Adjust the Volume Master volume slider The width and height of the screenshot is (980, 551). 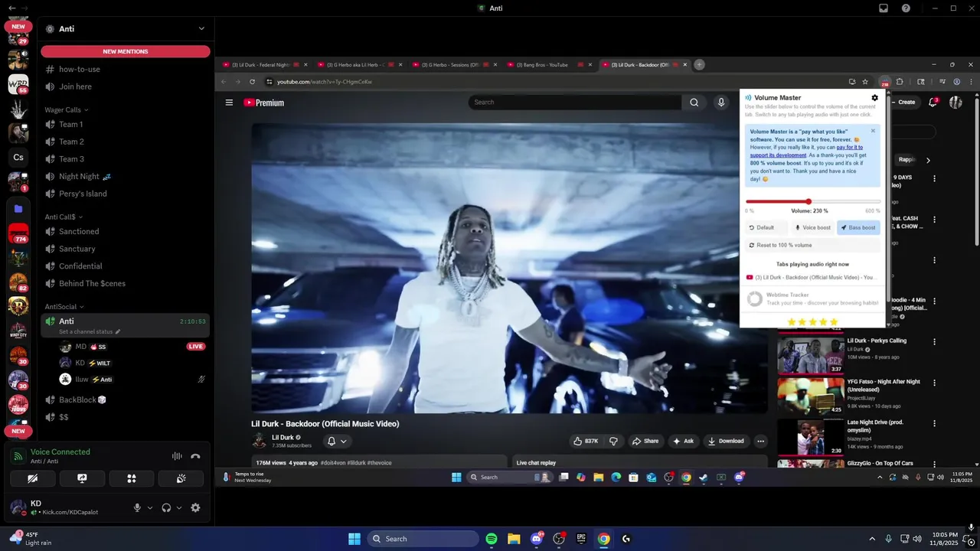point(813,201)
